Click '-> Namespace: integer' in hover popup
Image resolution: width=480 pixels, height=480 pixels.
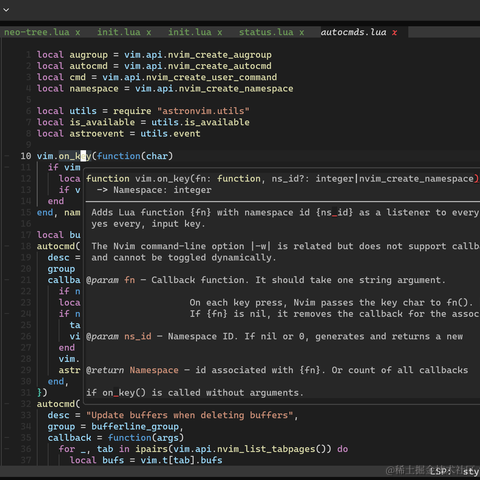click(x=154, y=190)
